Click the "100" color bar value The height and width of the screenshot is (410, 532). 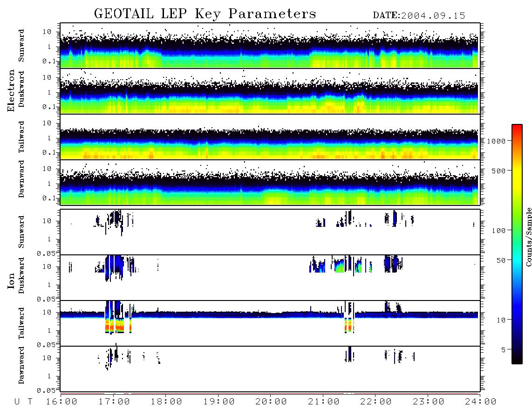498,231
